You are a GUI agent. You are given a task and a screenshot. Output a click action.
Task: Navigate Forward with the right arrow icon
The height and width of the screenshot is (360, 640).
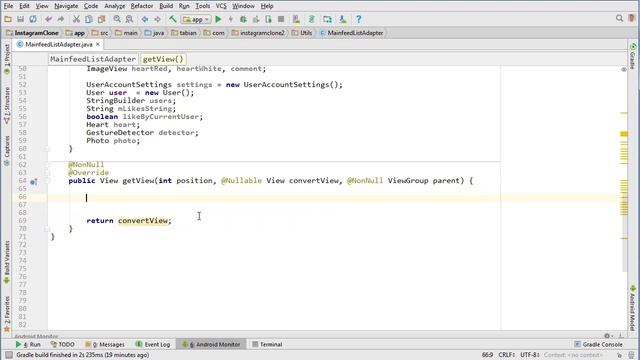(157, 19)
